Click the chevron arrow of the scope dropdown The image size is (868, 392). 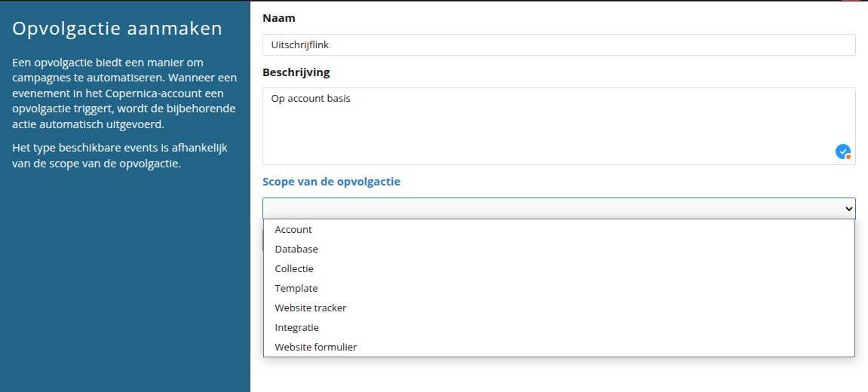pos(848,208)
